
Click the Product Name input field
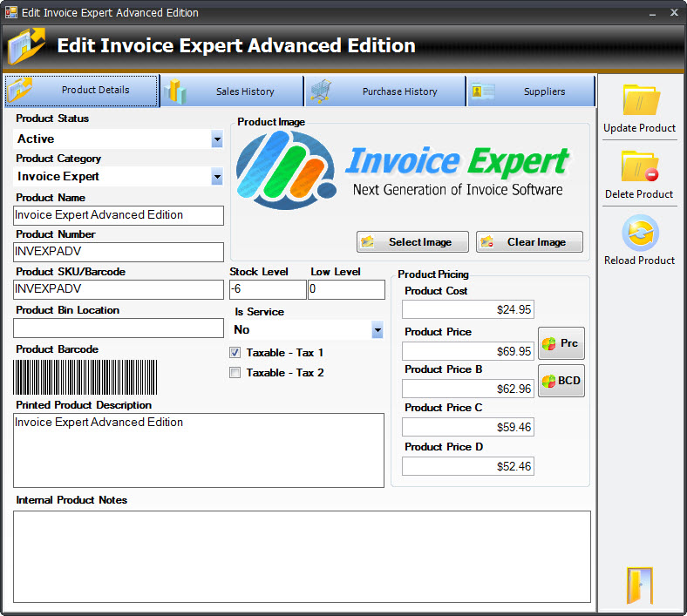[x=119, y=215]
